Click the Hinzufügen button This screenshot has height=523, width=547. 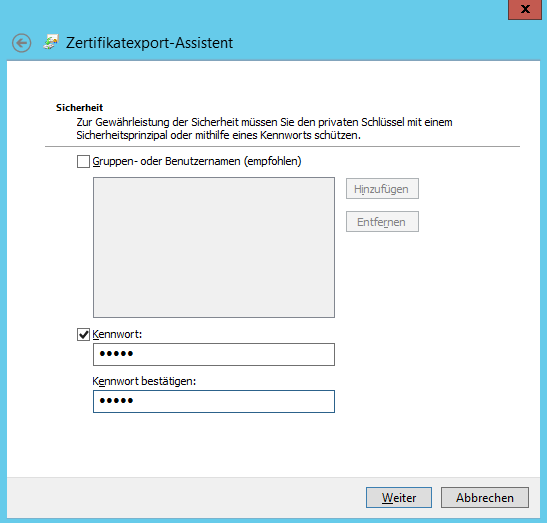[x=382, y=189]
